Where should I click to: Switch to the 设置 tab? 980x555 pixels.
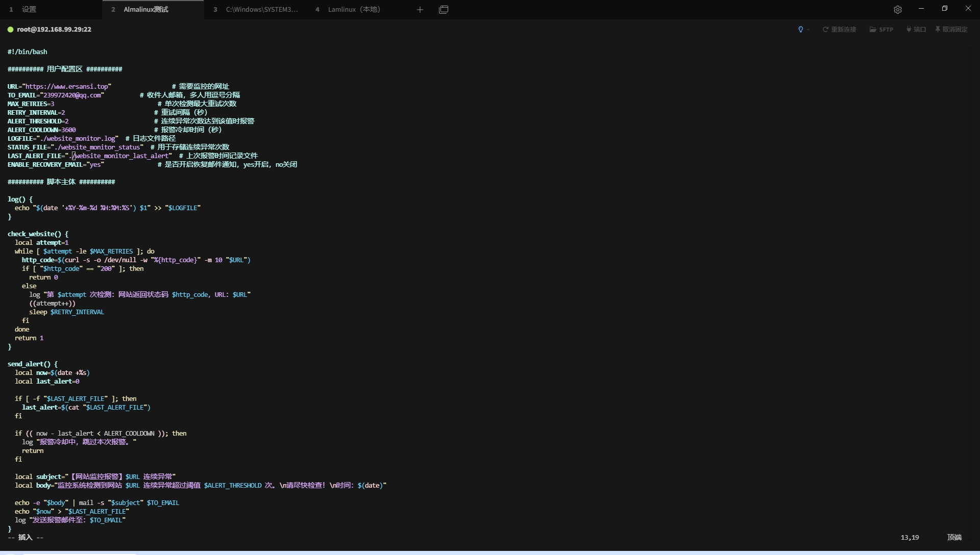(x=51, y=9)
